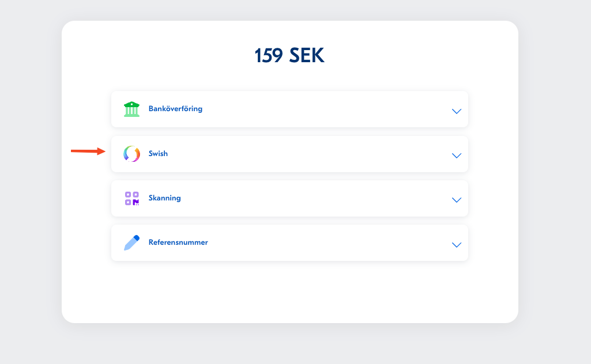Click the green bank building icon
This screenshot has width=591, height=364.
point(131,109)
